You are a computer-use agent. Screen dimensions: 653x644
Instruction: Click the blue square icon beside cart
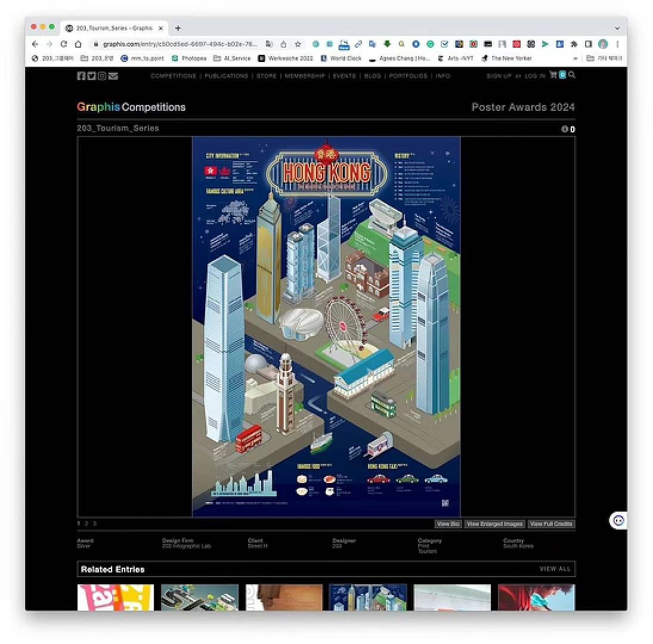point(562,75)
